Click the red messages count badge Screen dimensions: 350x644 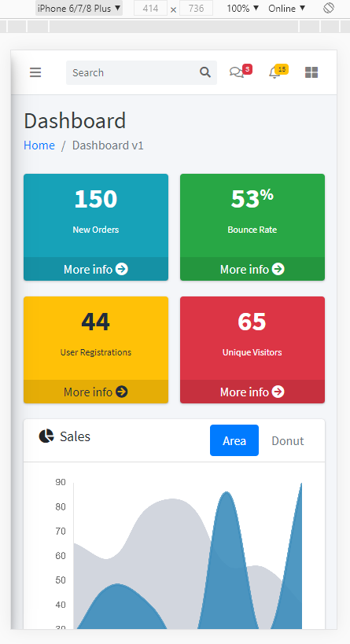tap(247, 69)
